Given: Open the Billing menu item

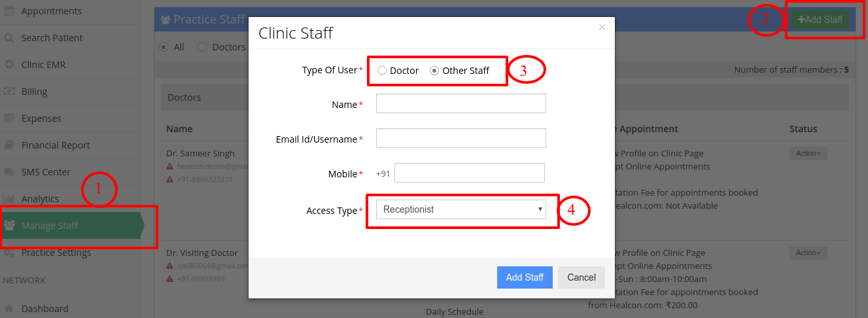Looking at the screenshot, I should point(34,92).
